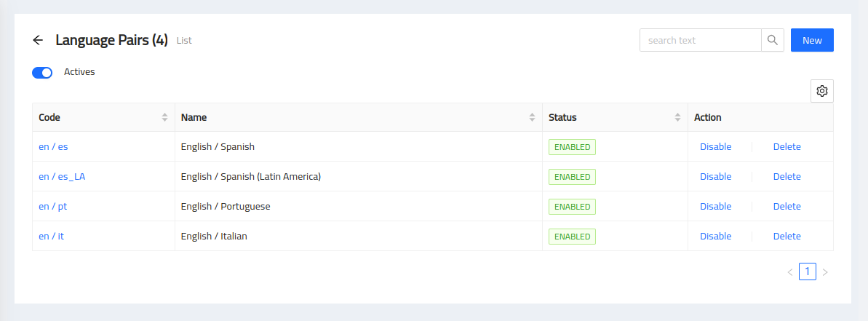Sort by Name column arrows

pyautogui.click(x=532, y=117)
